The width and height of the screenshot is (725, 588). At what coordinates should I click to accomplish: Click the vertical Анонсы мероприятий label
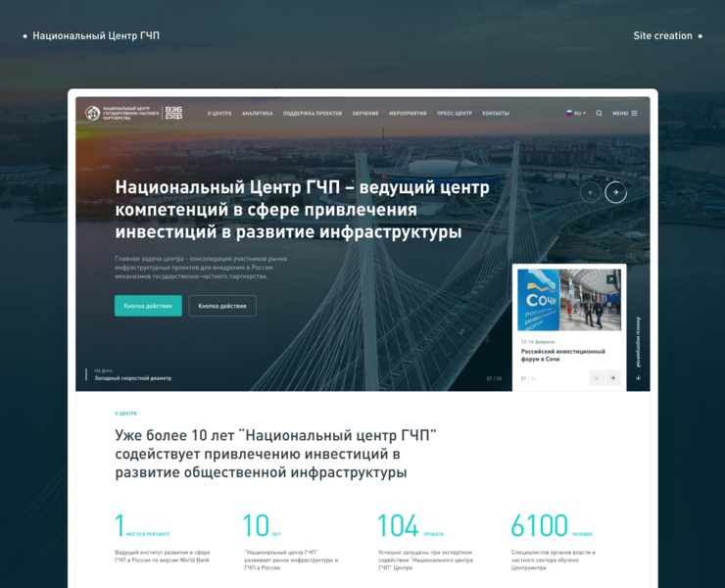click(638, 341)
